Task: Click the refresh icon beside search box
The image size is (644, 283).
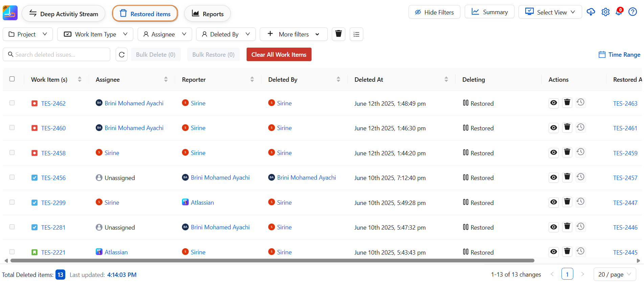Action: (x=121, y=54)
